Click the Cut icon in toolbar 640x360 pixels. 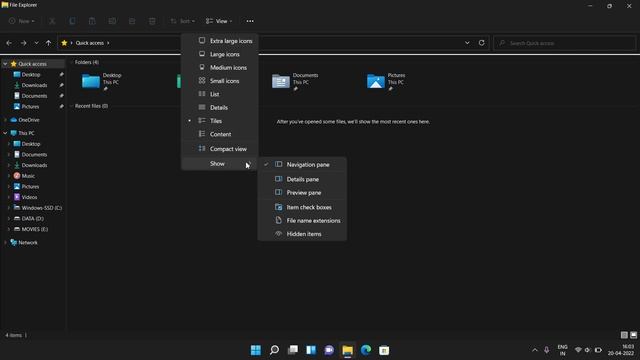tap(52, 21)
